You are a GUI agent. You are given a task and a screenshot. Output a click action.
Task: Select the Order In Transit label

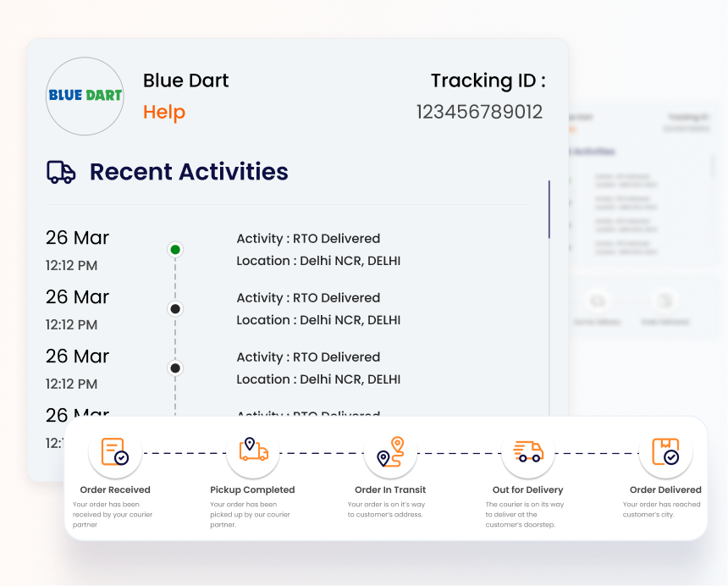click(x=390, y=489)
